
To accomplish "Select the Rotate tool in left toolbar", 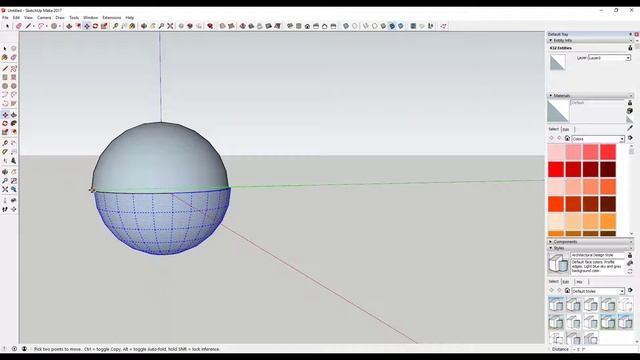I will coord(5,123).
